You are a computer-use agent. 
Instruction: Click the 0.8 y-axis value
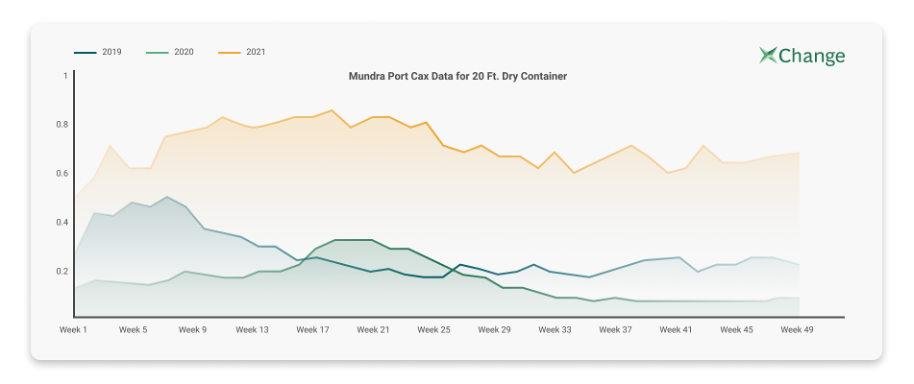pos(63,125)
